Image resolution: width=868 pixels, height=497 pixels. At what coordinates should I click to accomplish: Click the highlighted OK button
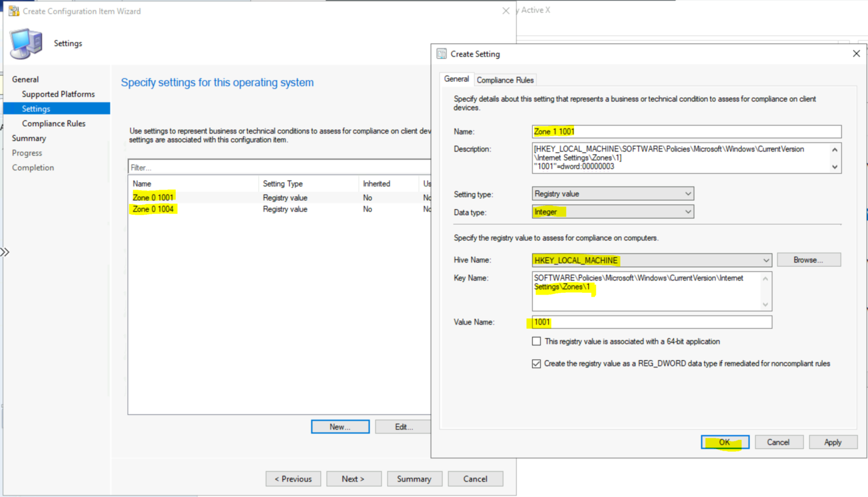coord(724,442)
